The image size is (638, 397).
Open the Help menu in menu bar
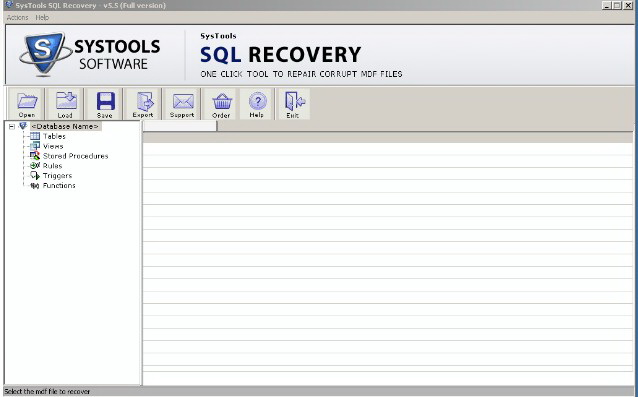42,17
